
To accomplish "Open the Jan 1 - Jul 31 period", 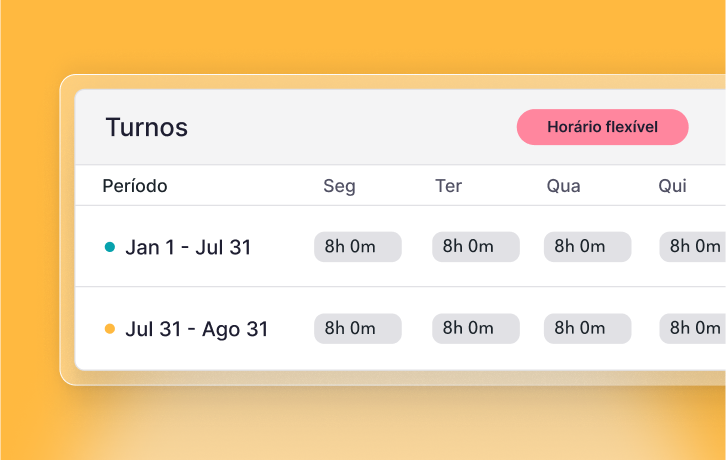I will 188,247.
